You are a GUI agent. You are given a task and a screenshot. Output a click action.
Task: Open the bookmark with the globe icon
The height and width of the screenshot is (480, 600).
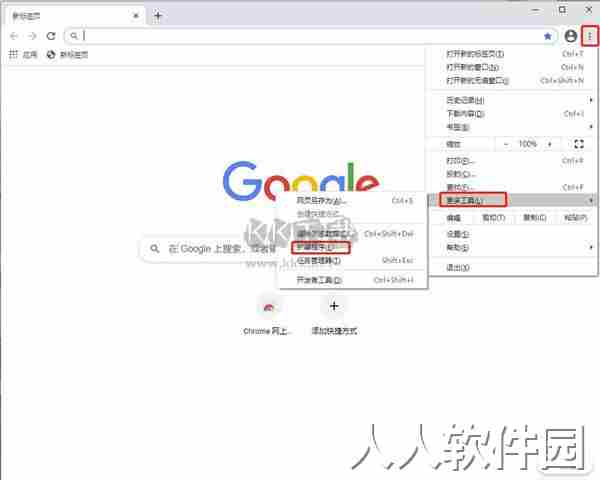tap(67, 55)
